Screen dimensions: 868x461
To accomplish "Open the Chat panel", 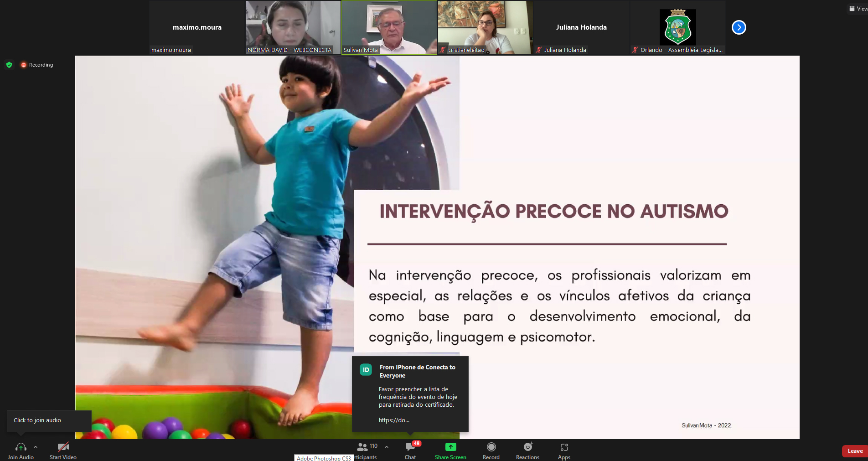I will [410, 448].
